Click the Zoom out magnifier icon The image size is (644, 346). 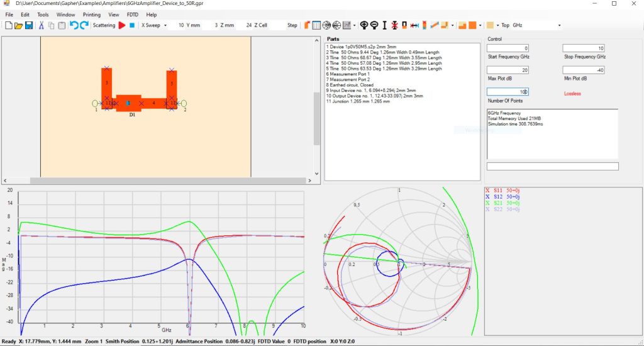pyautogui.click(x=374, y=25)
